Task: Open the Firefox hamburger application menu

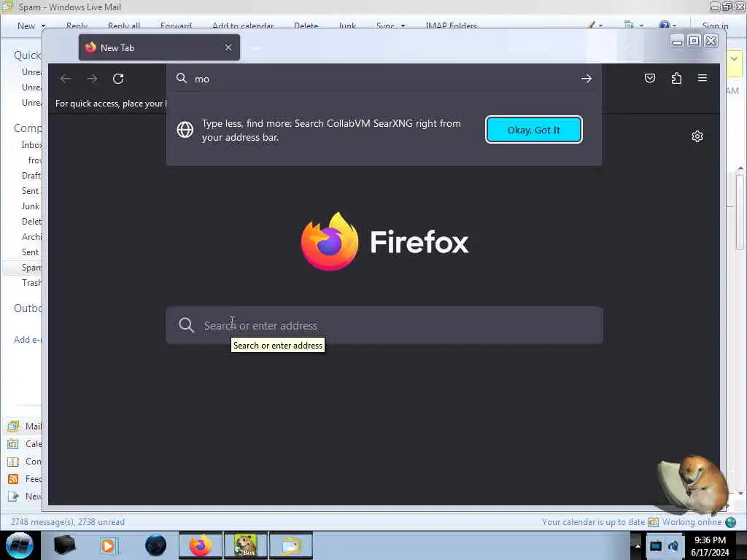Action: point(703,78)
